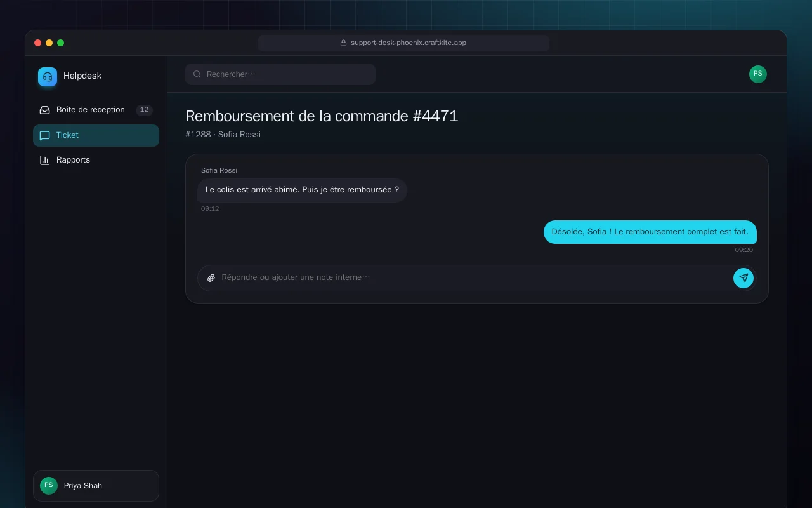Click the magnifier icon in search bar
812x508 pixels.
pos(197,74)
